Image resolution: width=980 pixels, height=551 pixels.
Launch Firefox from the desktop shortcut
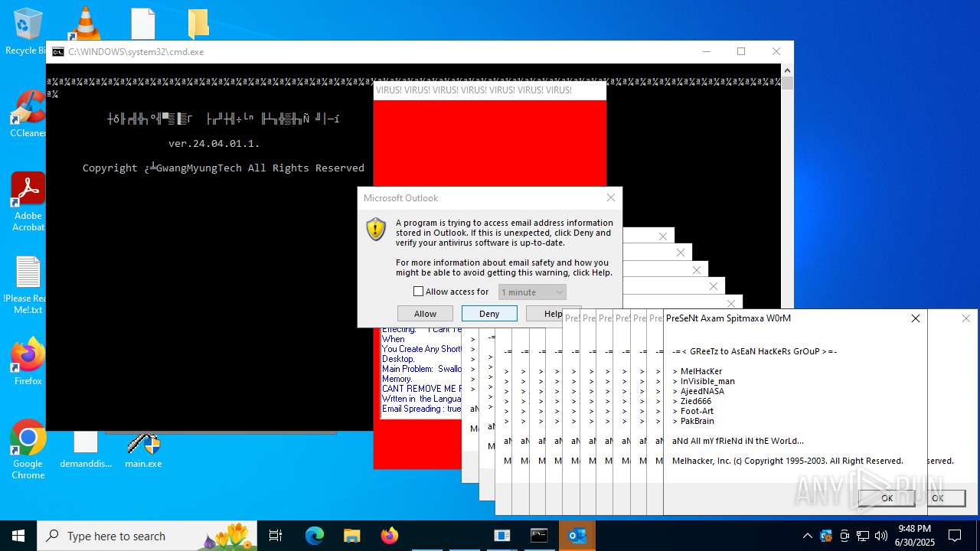(x=28, y=362)
